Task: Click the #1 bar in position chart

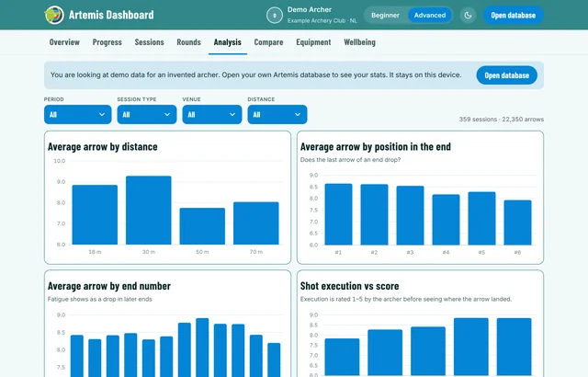Action: 339,214
